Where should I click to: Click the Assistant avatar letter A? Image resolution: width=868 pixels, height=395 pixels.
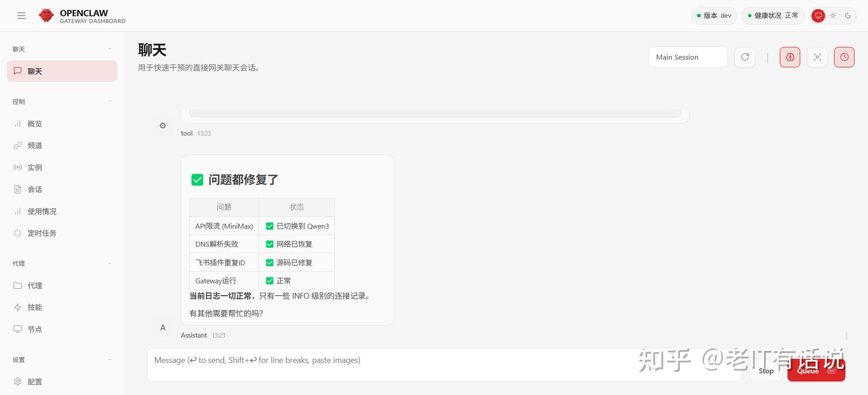(163, 328)
